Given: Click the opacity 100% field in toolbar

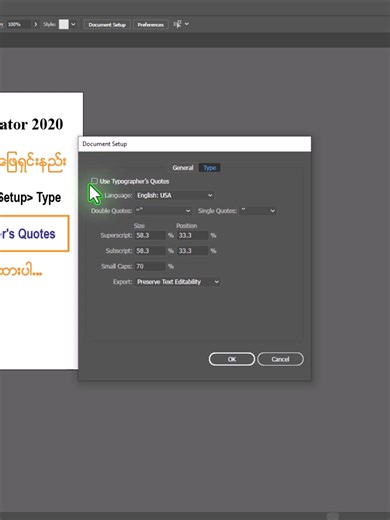Looking at the screenshot, I should point(18,24).
